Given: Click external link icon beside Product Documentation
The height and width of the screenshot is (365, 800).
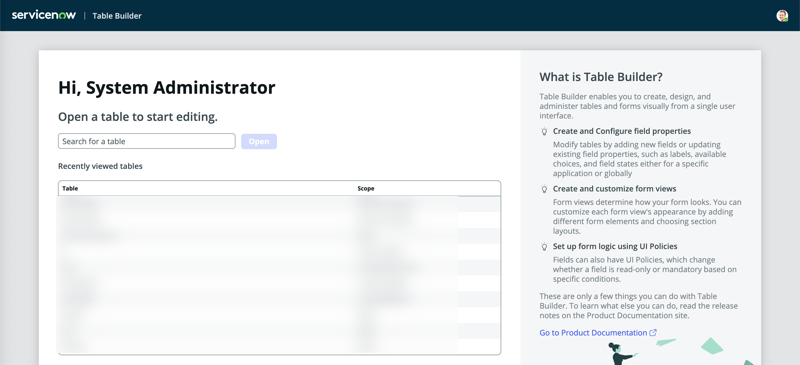Looking at the screenshot, I should tap(653, 333).
